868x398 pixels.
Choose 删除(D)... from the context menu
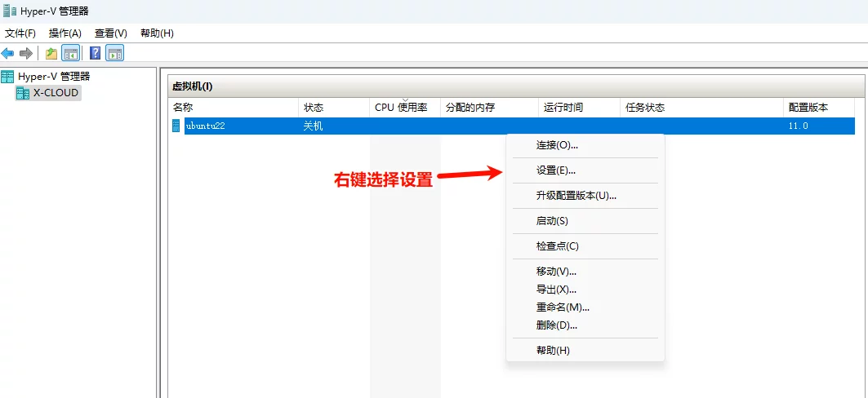click(585, 325)
